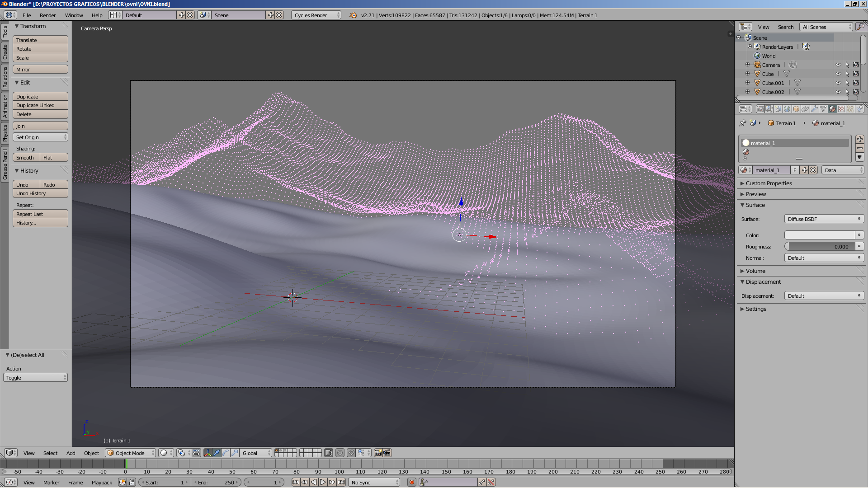868x488 pixels.
Task: Click the OpenGL render image camera icon
Action: 378,453
